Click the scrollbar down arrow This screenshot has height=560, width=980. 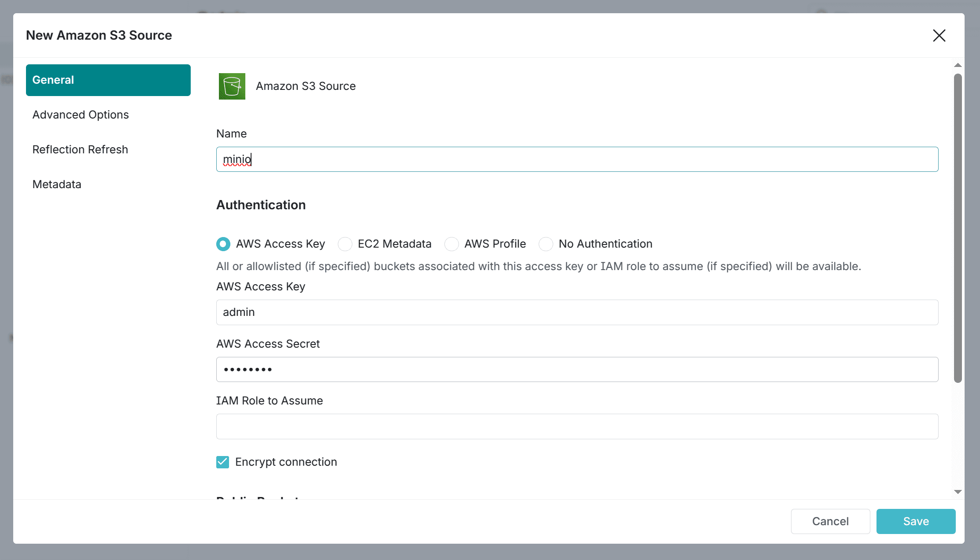(958, 492)
